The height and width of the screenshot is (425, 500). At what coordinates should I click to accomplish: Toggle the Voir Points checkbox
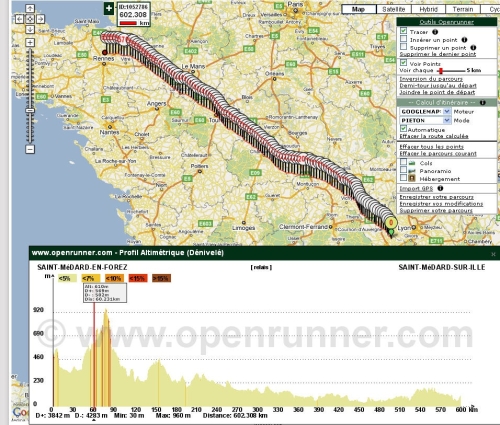404,62
